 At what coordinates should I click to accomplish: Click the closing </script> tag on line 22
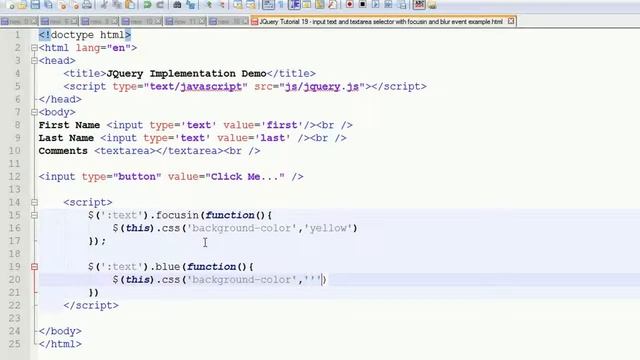(91, 305)
